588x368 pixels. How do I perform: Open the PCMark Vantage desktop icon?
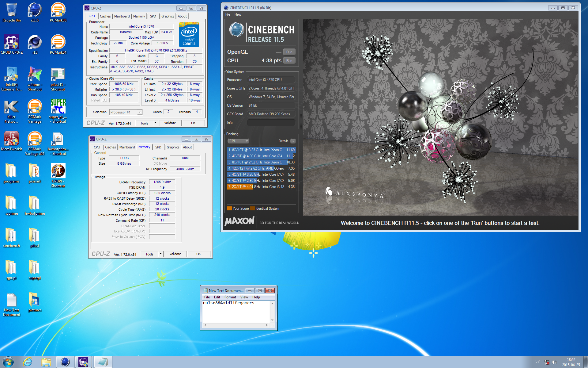point(35,111)
